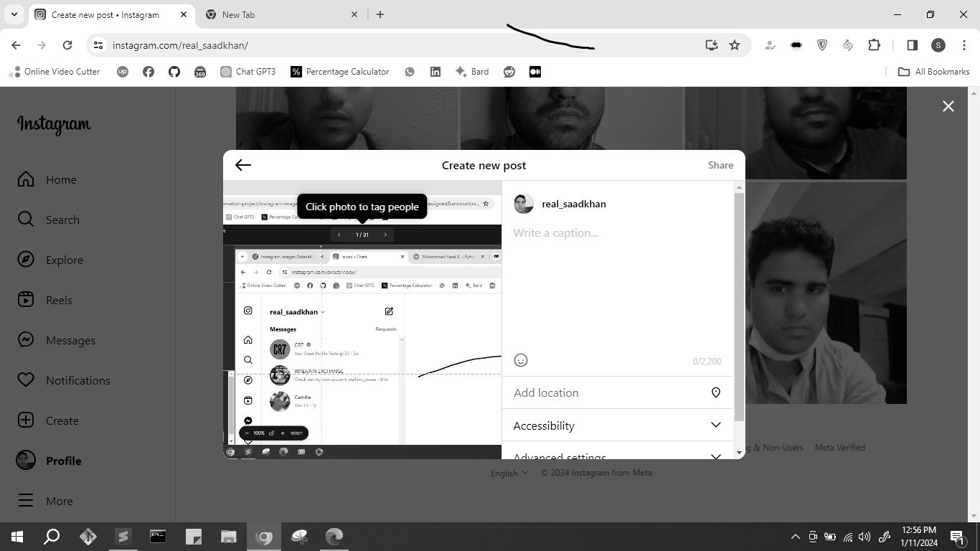Screen dimensions: 980x551
Task: Click the real_saadkhan profile avatar in dialog
Action: click(x=524, y=204)
